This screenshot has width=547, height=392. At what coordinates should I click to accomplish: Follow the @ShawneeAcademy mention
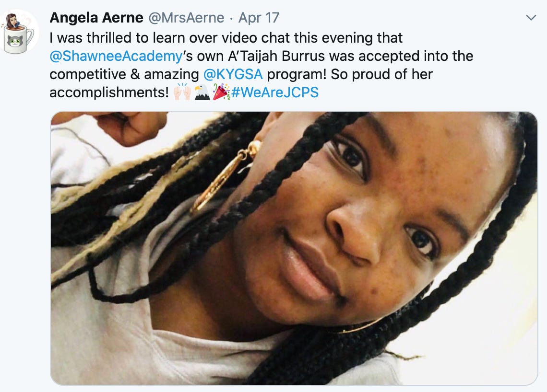116,56
